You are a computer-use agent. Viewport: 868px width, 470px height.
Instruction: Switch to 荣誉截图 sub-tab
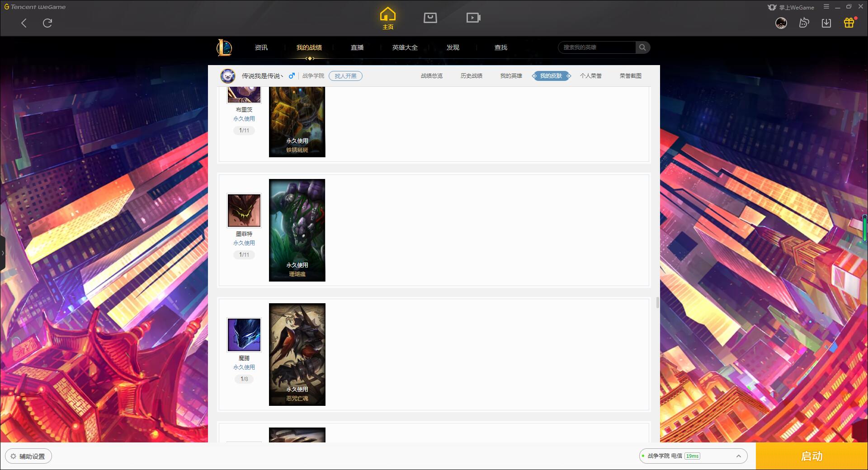[x=631, y=76]
